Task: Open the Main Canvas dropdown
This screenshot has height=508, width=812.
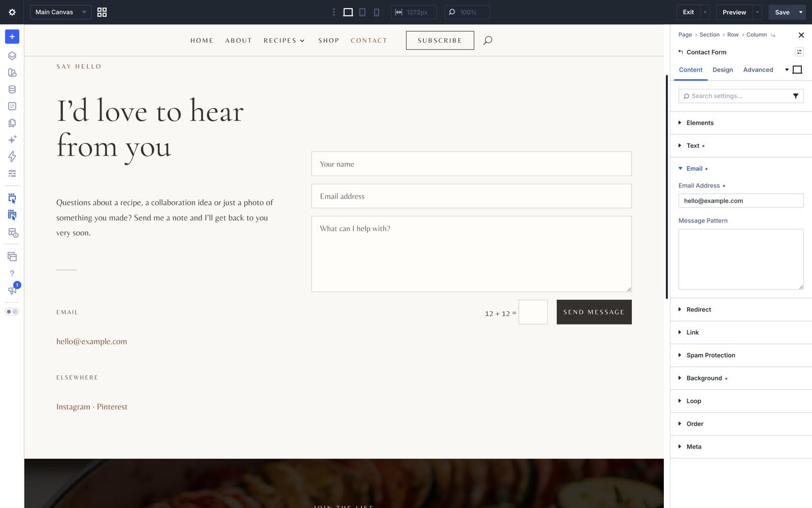Action: [x=61, y=12]
